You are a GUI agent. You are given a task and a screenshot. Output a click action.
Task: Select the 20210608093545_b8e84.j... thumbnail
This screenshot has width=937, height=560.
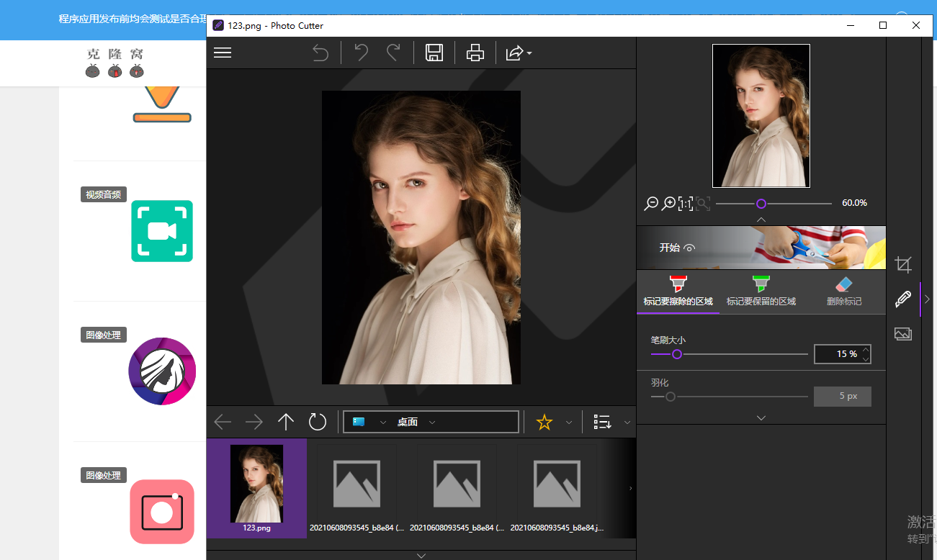(558, 489)
